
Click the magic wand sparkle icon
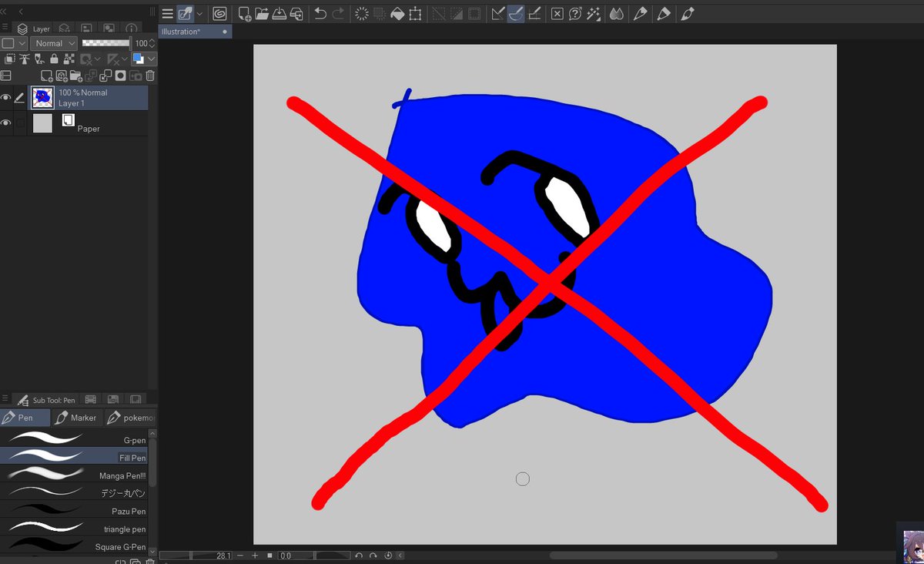[x=593, y=13]
